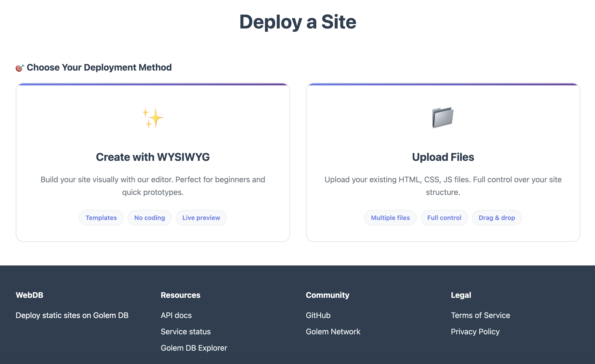Click the Live preview badge

click(201, 218)
